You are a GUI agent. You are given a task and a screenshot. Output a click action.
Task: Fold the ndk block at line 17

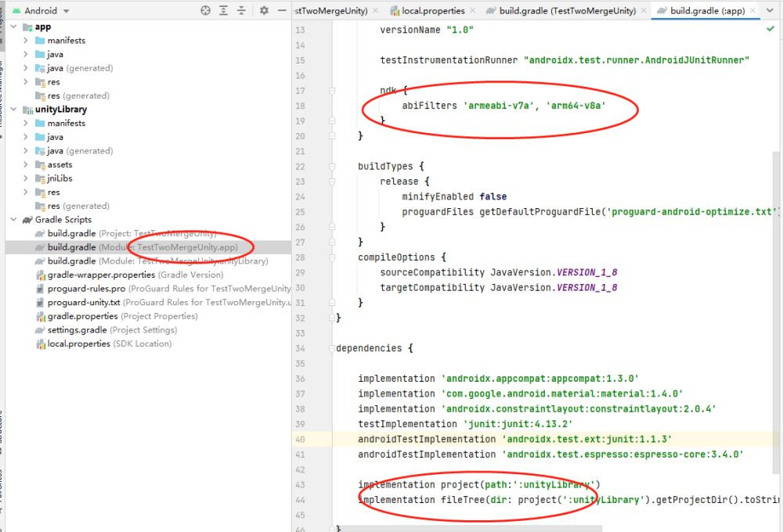332,91
